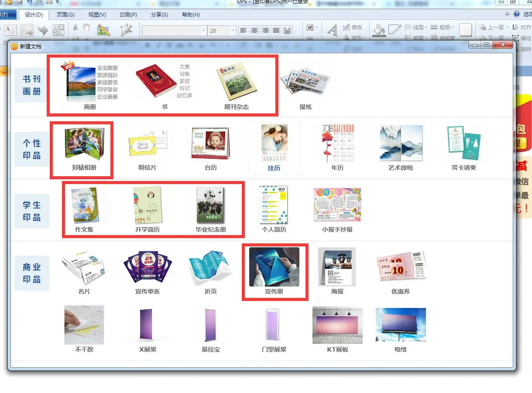The width and height of the screenshot is (532, 393).
Task: Pick the 挂历 wall calendar template
Action: click(274, 148)
